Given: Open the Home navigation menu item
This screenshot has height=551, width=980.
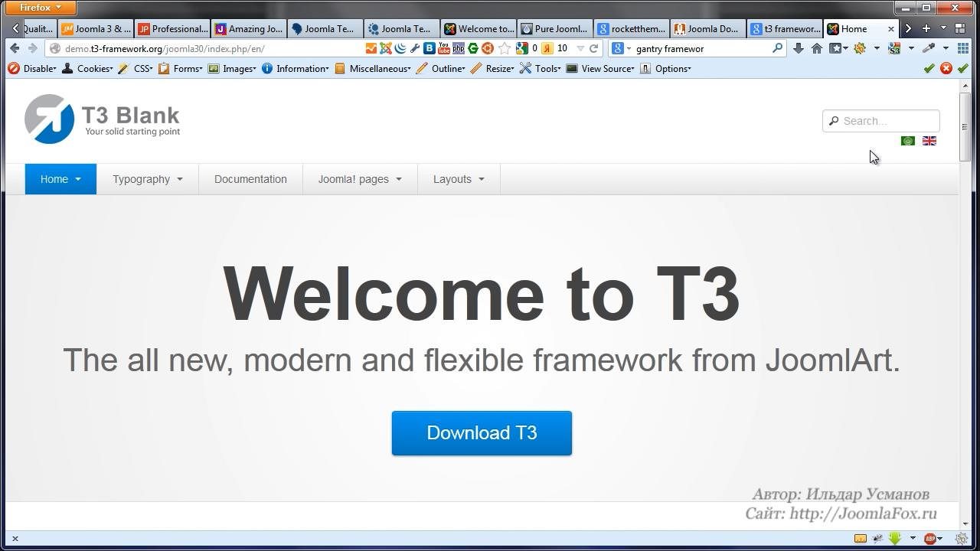Looking at the screenshot, I should [60, 179].
